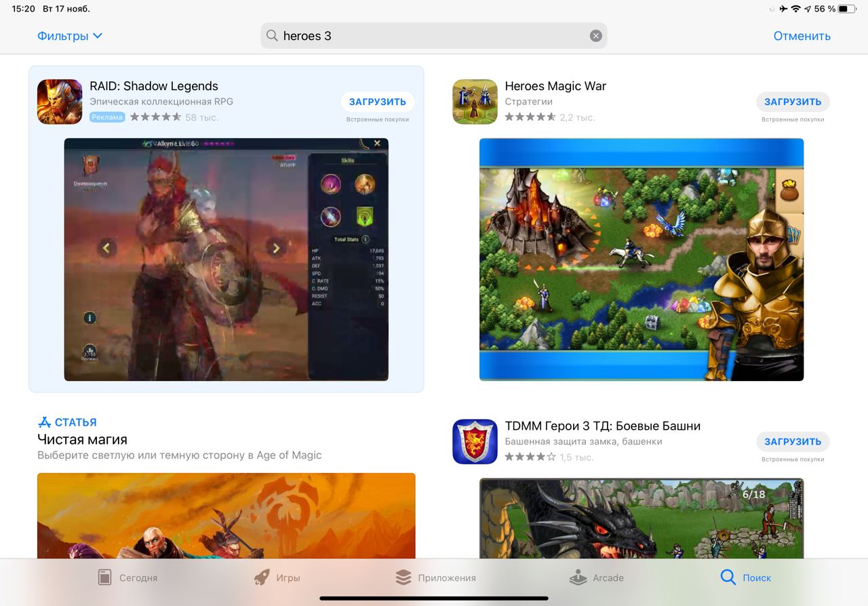Open Heroes Magic War title
Screen dimensions: 868x606
[555, 86]
